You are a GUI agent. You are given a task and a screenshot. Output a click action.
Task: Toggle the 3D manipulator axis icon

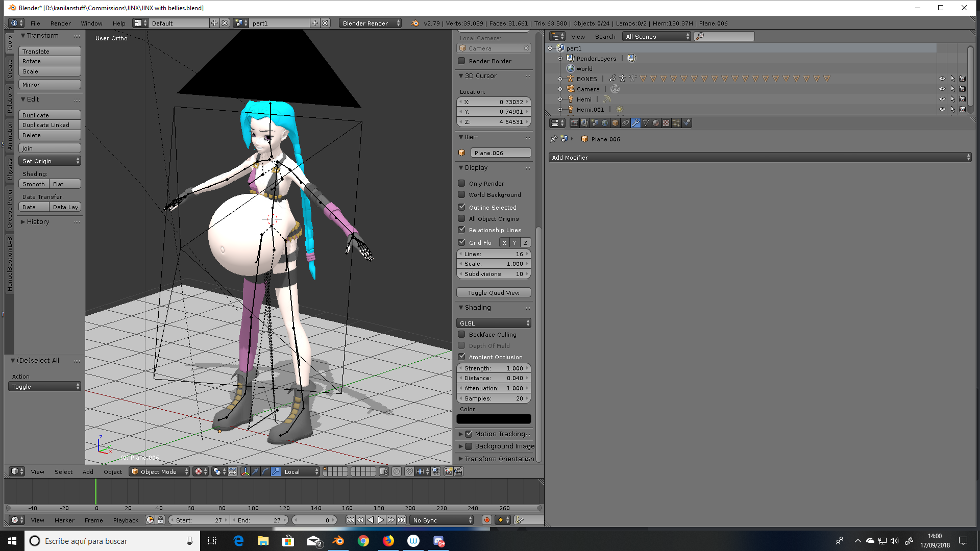246,471
